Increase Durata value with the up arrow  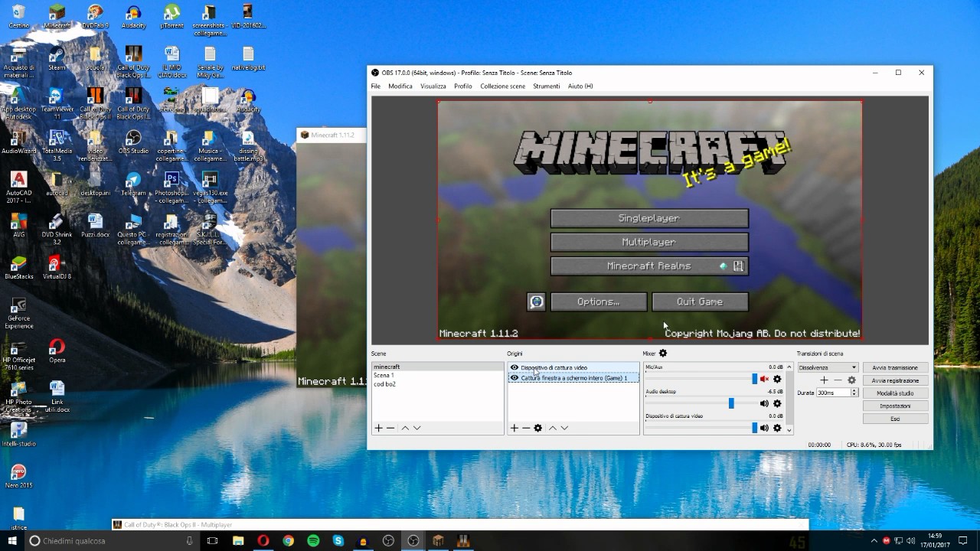pyautogui.click(x=854, y=390)
